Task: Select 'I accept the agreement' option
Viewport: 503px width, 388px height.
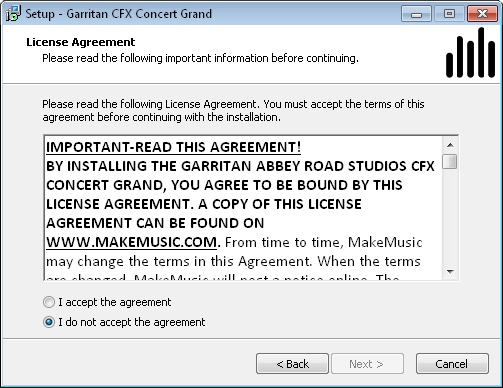Action: (107, 302)
